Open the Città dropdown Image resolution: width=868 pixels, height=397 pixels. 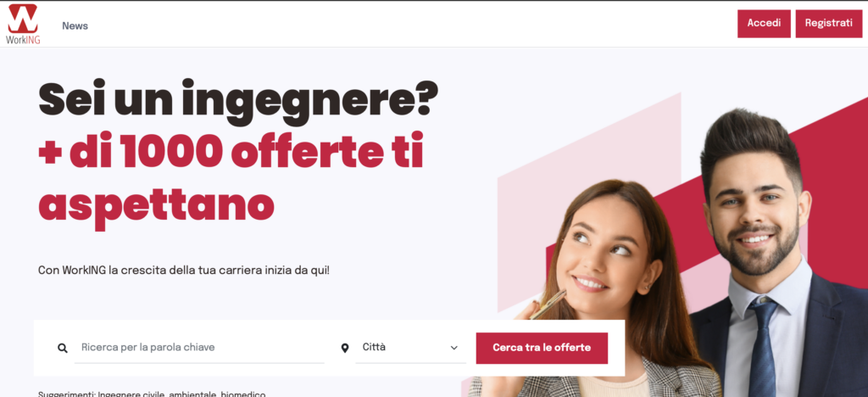click(411, 348)
